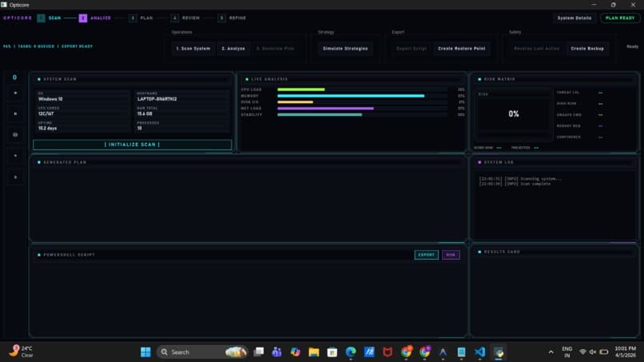Click the Memory usage bar
Screen dimensions: 644x362
(x=362, y=96)
